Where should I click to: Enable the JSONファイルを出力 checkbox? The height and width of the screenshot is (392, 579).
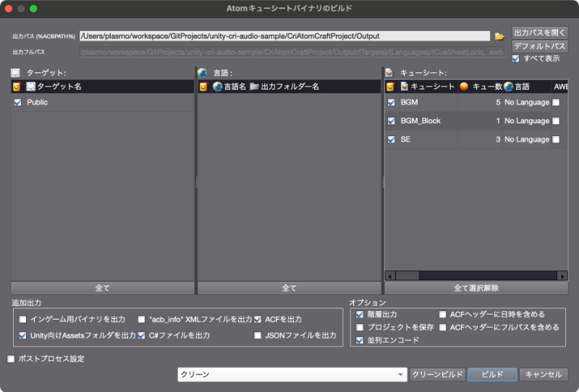pos(258,336)
